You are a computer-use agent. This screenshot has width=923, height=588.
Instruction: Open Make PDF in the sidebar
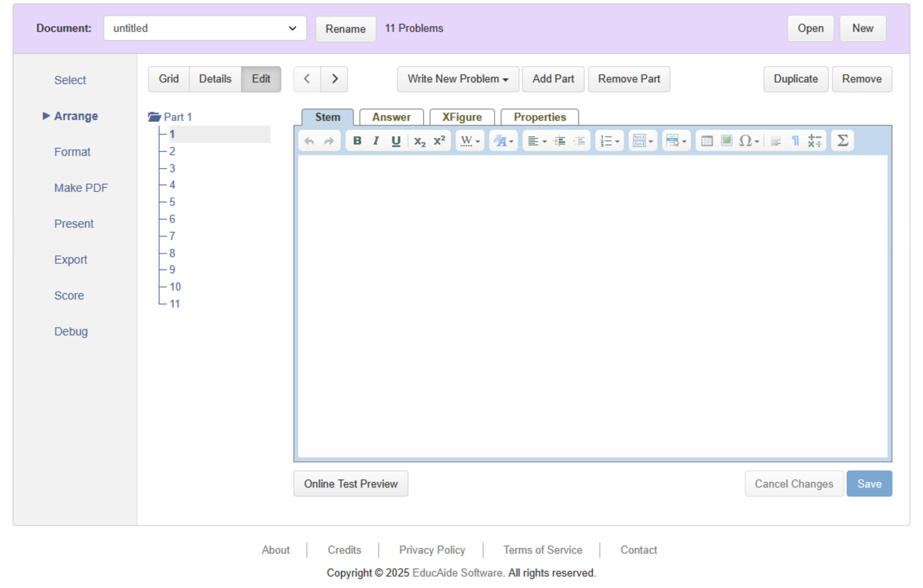[x=81, y=188]
